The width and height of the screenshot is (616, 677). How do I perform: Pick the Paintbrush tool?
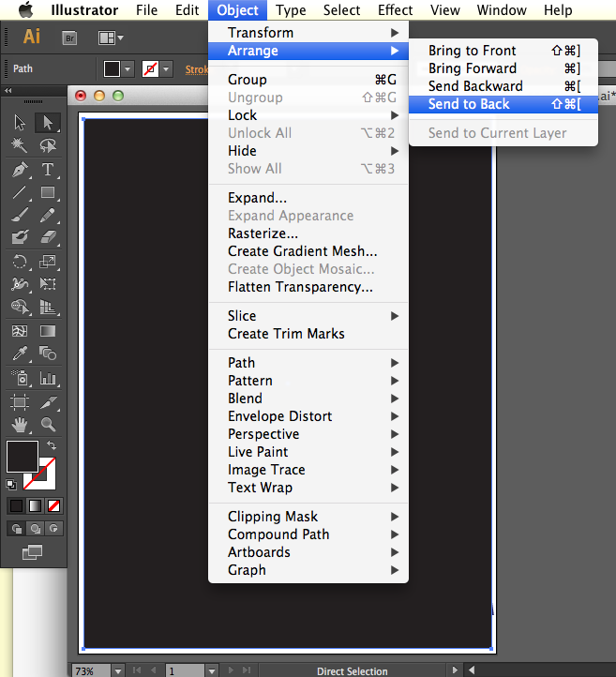click(x=20, y=215)
